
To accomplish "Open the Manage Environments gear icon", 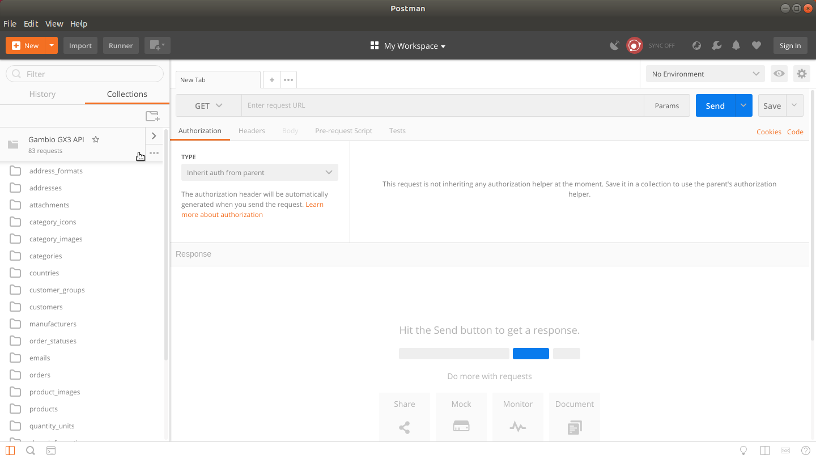I will (800, 74).
